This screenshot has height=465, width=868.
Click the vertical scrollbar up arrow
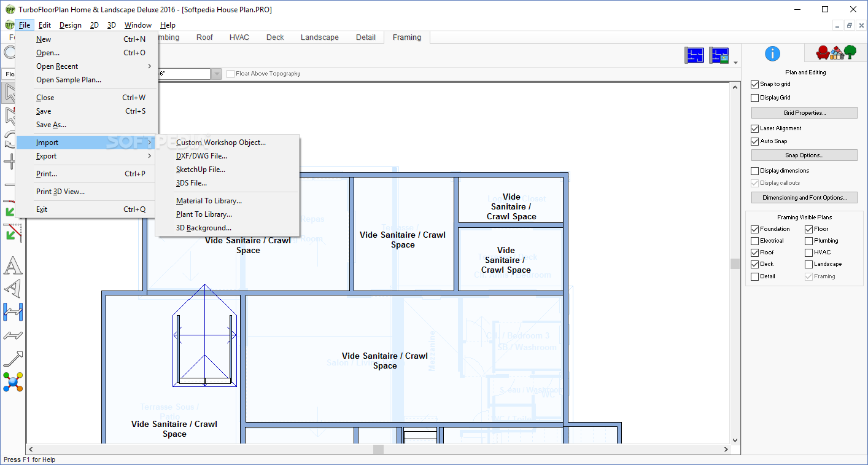[x=735, y=88]
